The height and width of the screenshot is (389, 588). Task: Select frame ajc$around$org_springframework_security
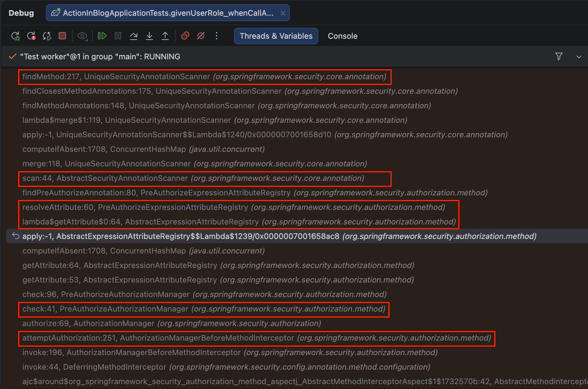coord(305,381)
